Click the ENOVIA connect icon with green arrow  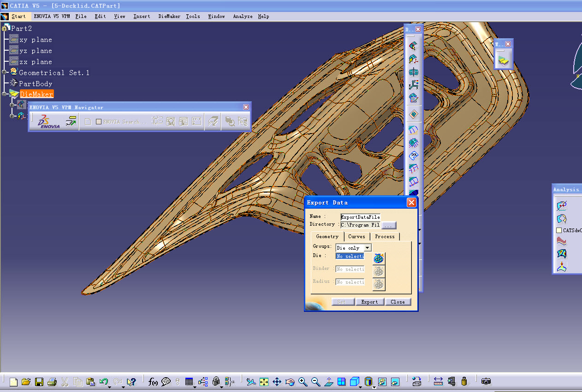pyautogui.click(x=71, y=122)
